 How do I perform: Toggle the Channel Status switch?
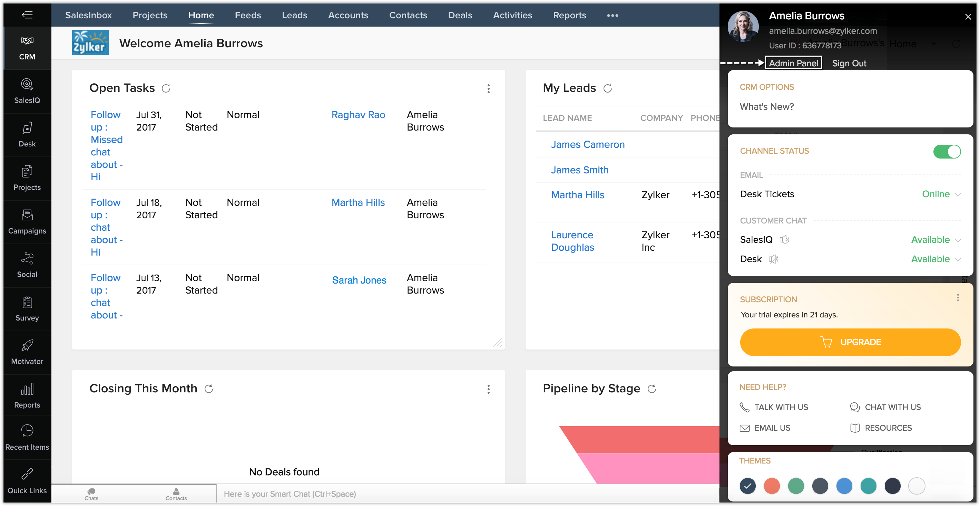pyautogui.click(x=947, y=152)
